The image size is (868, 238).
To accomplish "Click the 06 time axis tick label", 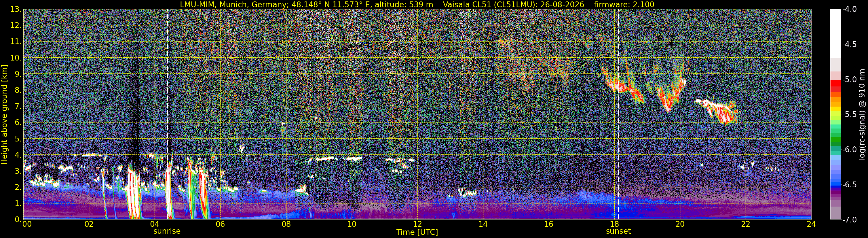I will coord(220,224).
